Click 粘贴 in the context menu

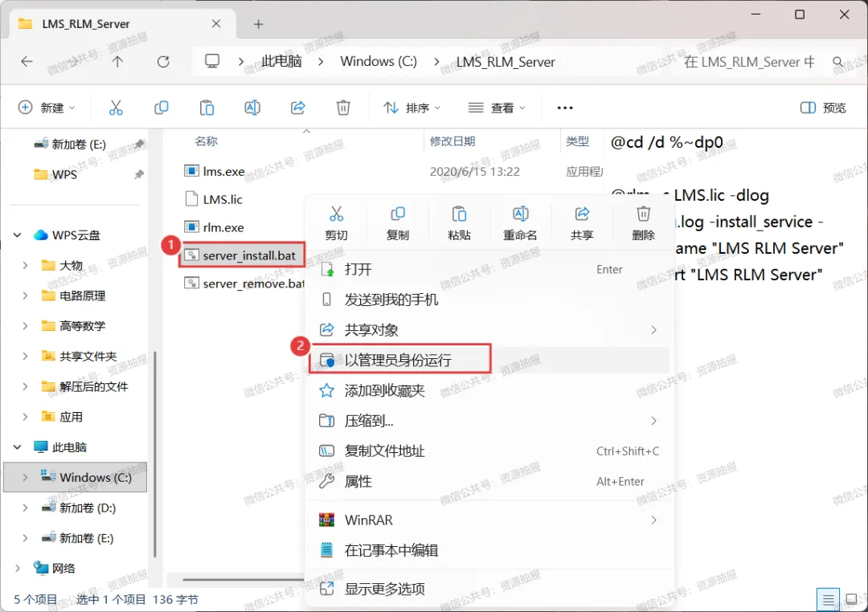pos(459,223)
